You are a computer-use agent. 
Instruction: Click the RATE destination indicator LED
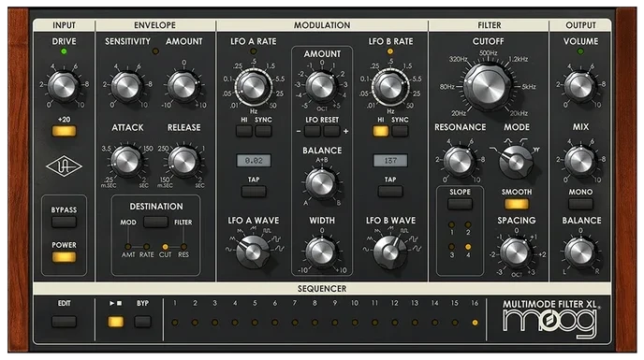point(146,247)
